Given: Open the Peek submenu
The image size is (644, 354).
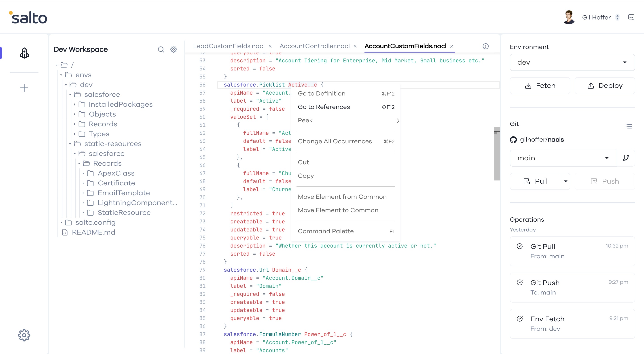Looking at the screenshot, I should (346, 121).
